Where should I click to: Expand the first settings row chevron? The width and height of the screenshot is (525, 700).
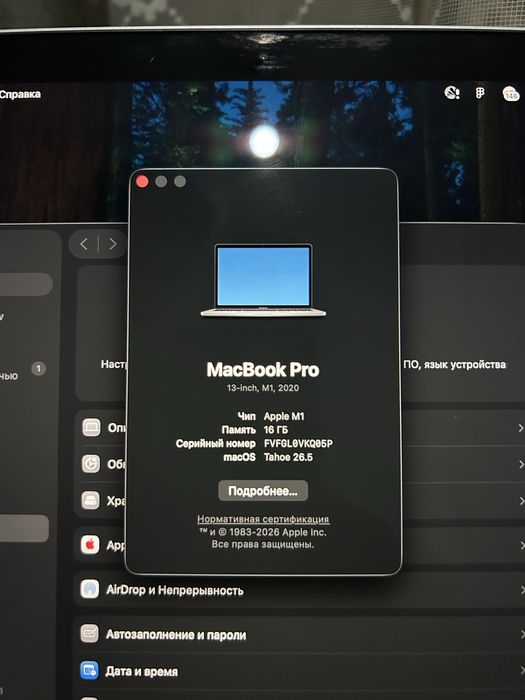click(520, 428)
